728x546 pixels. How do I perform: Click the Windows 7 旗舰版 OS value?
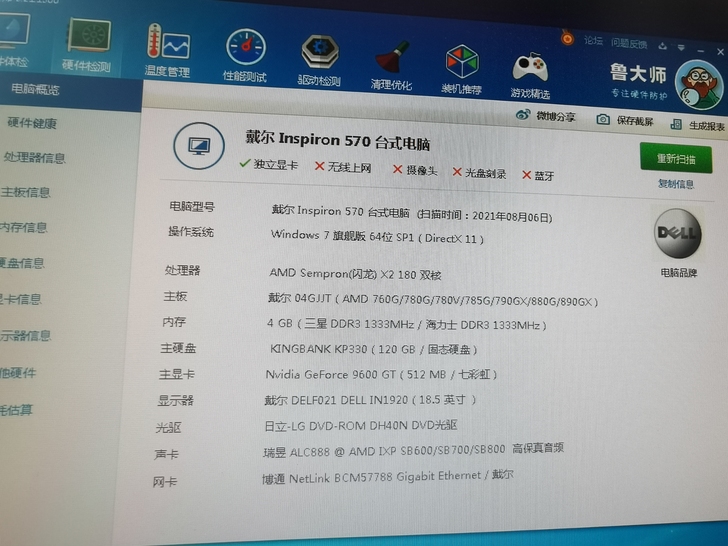(x=377, y=236)
